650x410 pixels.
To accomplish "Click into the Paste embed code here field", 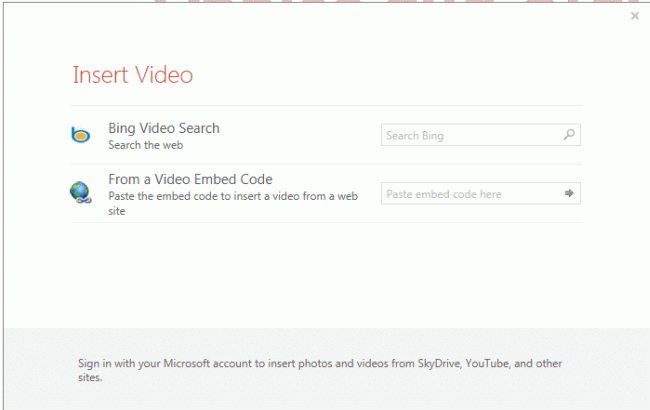I will click(470, 194).
